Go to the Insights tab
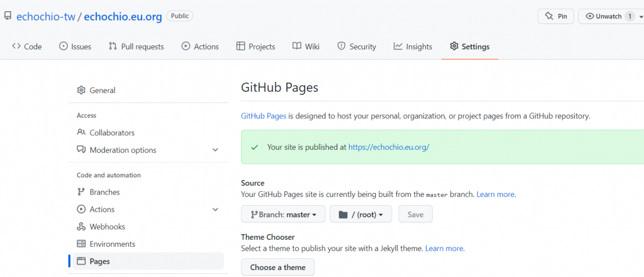Viewport: 644px width, 277px height. coord(413,47)
